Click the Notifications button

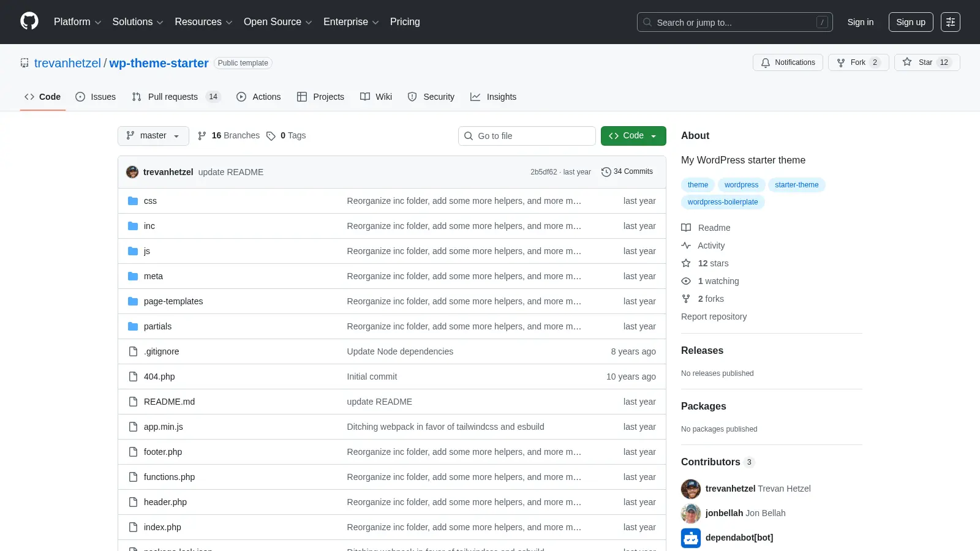[788, 62]
